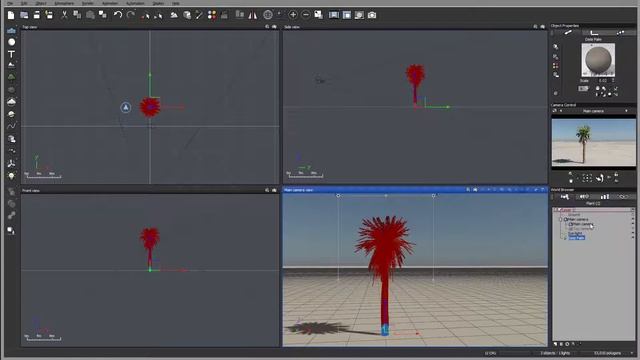The height and width of the screenshot is (360, 640).
Task: Toggle visibility marker for Layer 1 row
Action: coord(633,210)
